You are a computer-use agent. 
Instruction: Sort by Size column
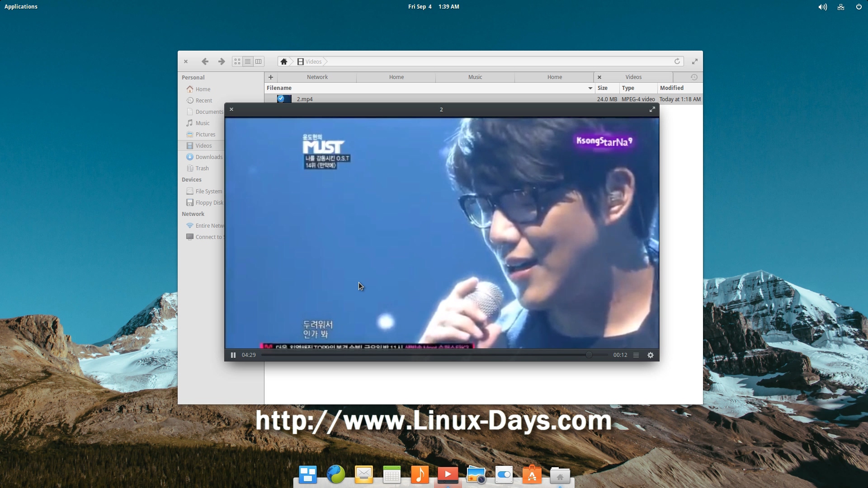[607, 88]
